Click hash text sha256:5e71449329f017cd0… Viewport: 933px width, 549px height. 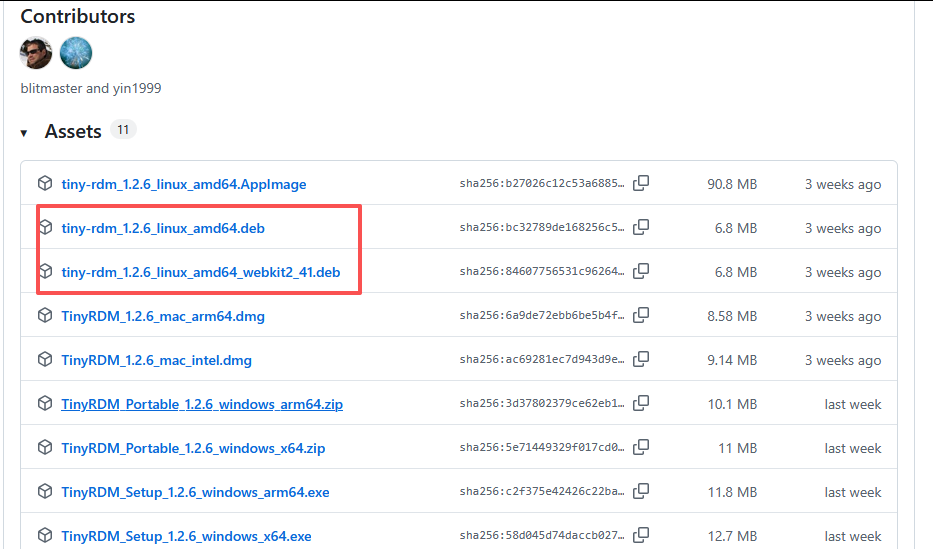542,447
